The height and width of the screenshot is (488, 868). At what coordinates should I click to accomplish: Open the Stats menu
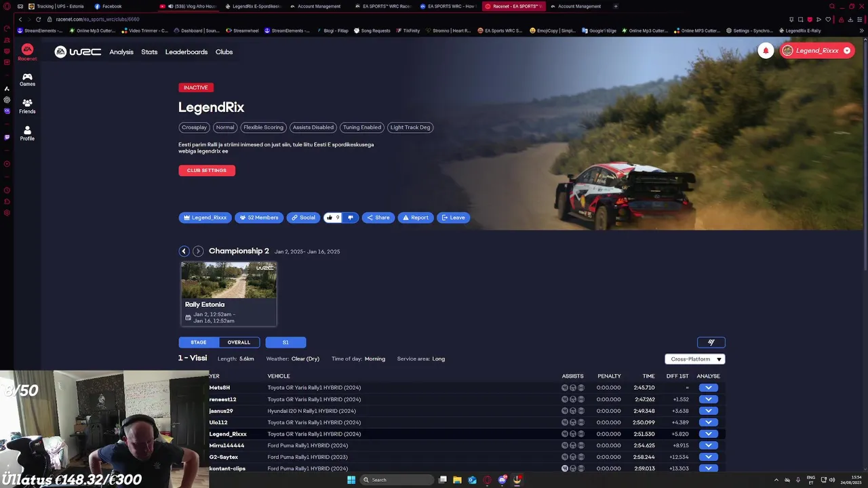tap(149, 52)
